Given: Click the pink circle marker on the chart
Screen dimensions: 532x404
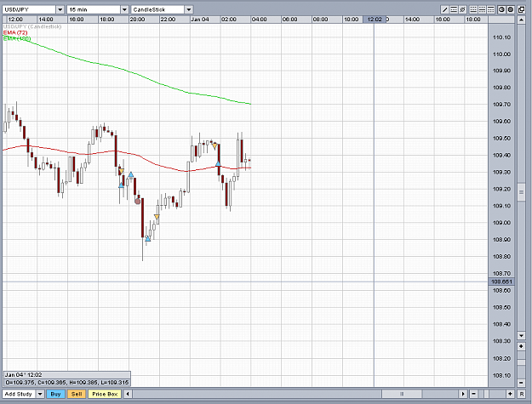Looking at the screenshot, I should [x=137, y=202].
